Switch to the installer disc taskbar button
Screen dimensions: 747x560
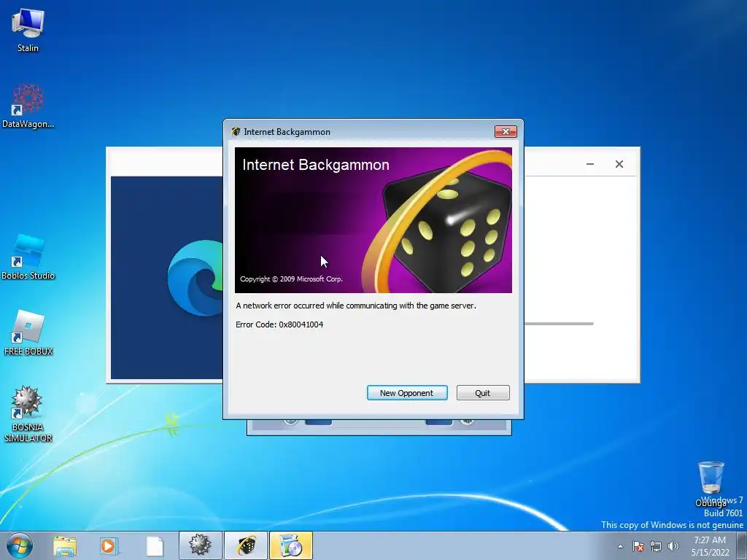[291, 545]
